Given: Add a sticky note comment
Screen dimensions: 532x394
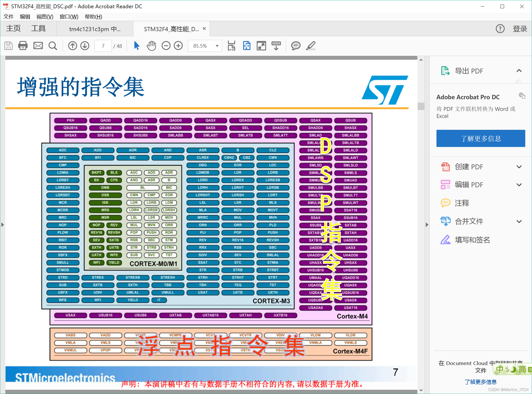Looking at the screenshot, I should click(296, 46).
